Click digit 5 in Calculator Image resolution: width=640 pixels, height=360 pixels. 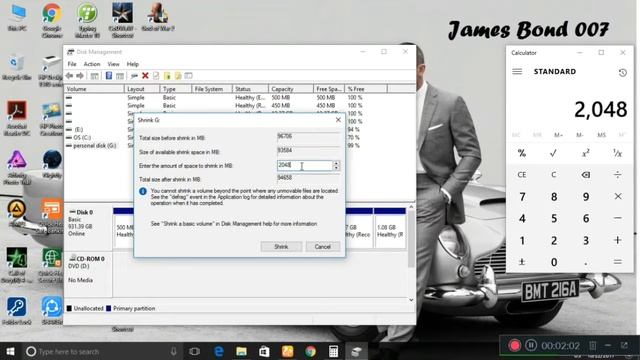(553, 218)
